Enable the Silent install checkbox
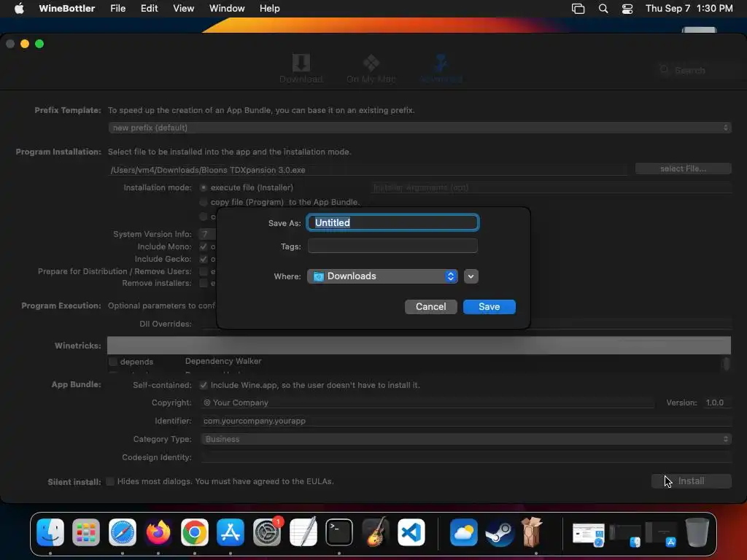747x560 pixels. tap(110, 481)
